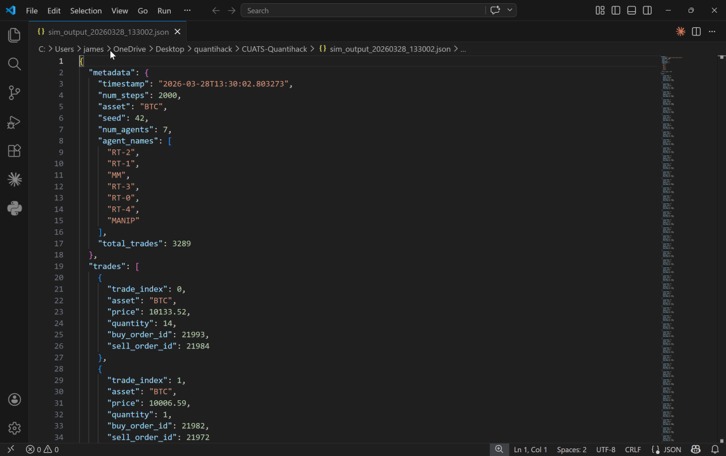Viewport: 726px width, 456px height.
Task: Click the price value 10133.52
Action: [x=167, y=312]
